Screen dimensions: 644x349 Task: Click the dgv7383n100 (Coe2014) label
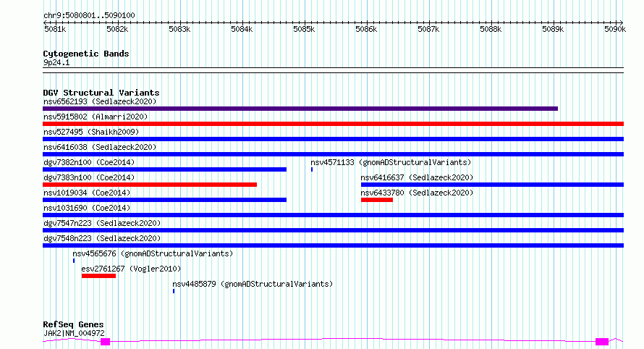tap(89, 177)
